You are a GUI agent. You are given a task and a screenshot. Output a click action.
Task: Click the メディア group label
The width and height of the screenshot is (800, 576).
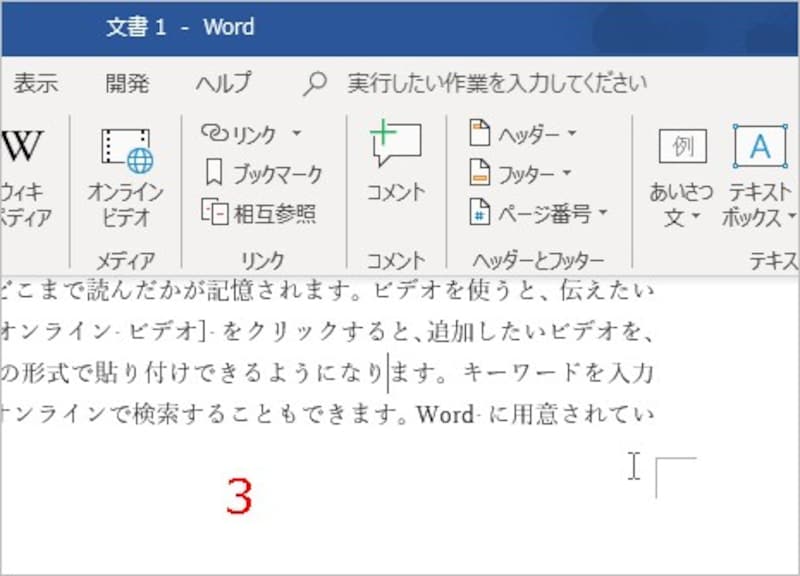[x=126, y=260]
